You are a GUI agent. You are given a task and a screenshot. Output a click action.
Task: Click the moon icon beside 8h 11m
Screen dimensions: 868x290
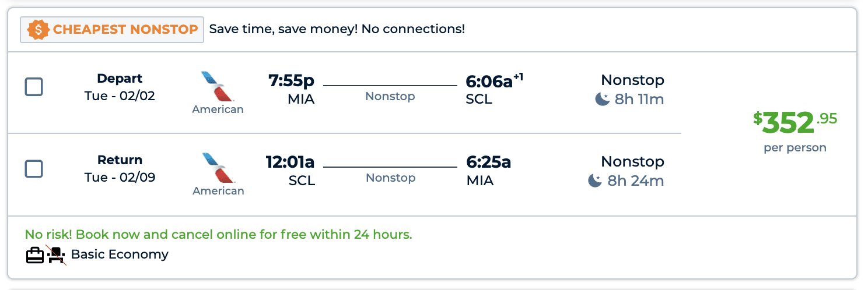[602, 100]
